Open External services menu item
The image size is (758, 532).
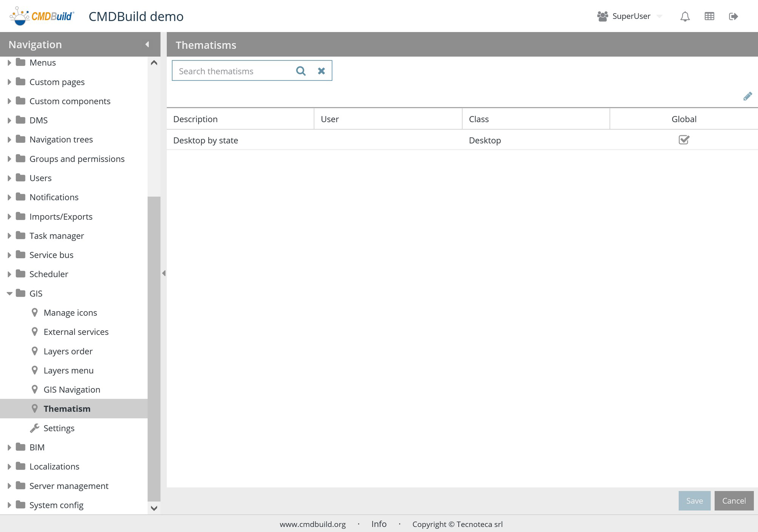[x=76, y=332]
